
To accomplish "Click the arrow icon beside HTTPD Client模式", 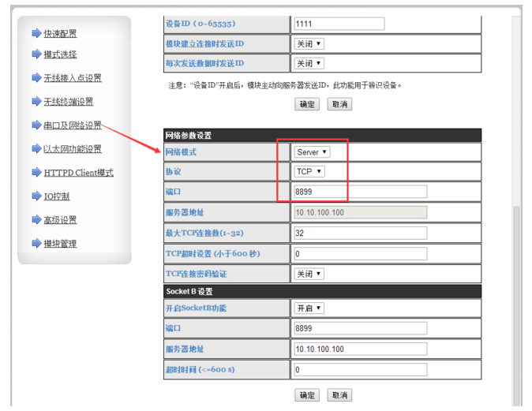I will click(36, 173).
